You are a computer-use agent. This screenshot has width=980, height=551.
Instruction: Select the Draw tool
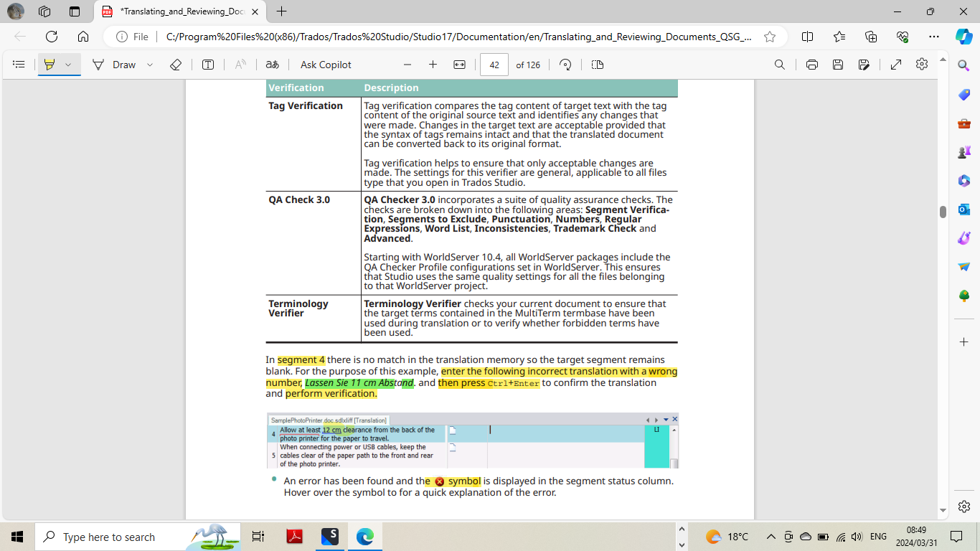coord(115,65)
